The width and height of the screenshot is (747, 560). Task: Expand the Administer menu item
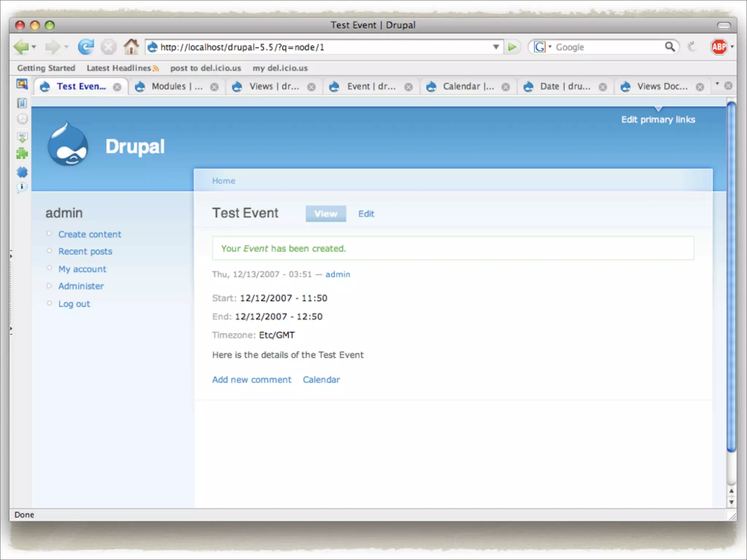click(81, 286)
